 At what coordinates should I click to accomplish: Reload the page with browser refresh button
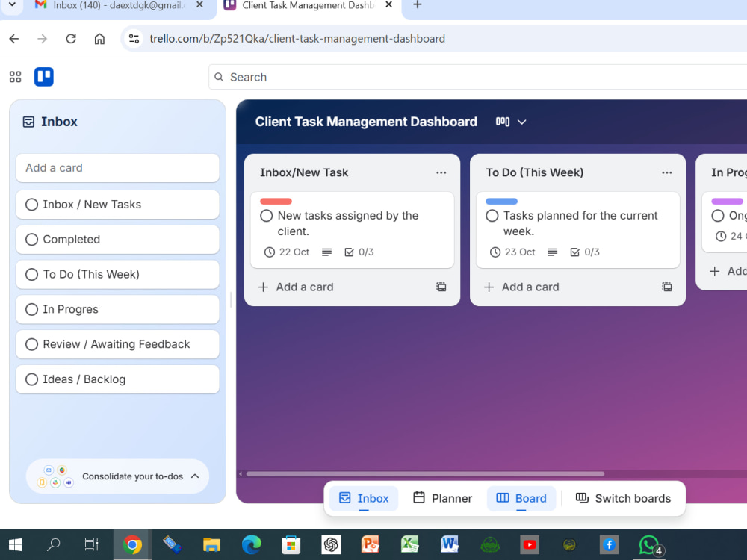[71, 39]
